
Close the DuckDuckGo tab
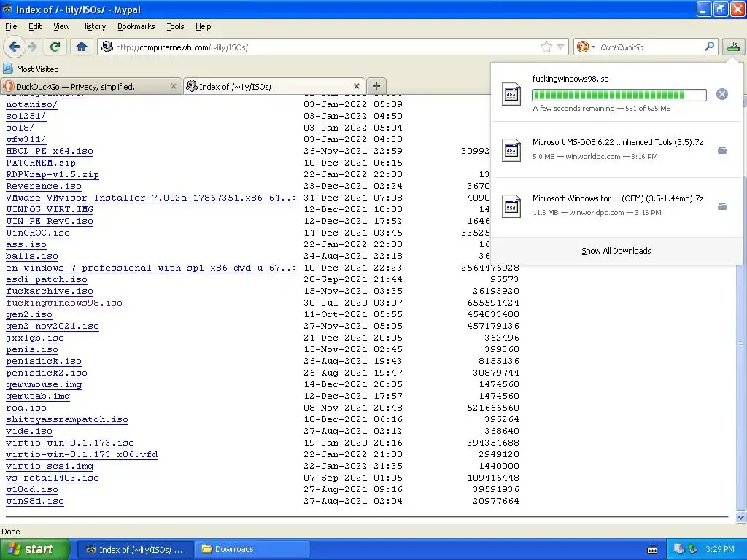point(174,86)
